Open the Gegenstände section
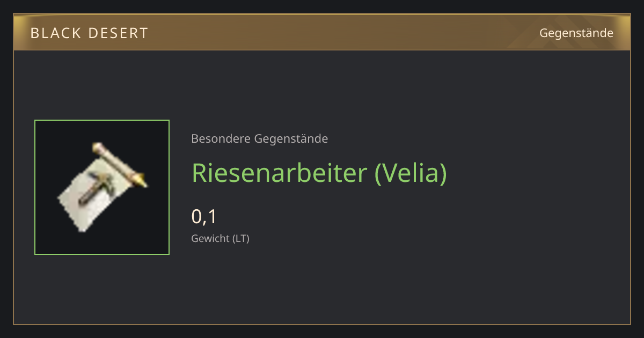The width and height of the screenshot is (644, 338). tap(576, 33)
